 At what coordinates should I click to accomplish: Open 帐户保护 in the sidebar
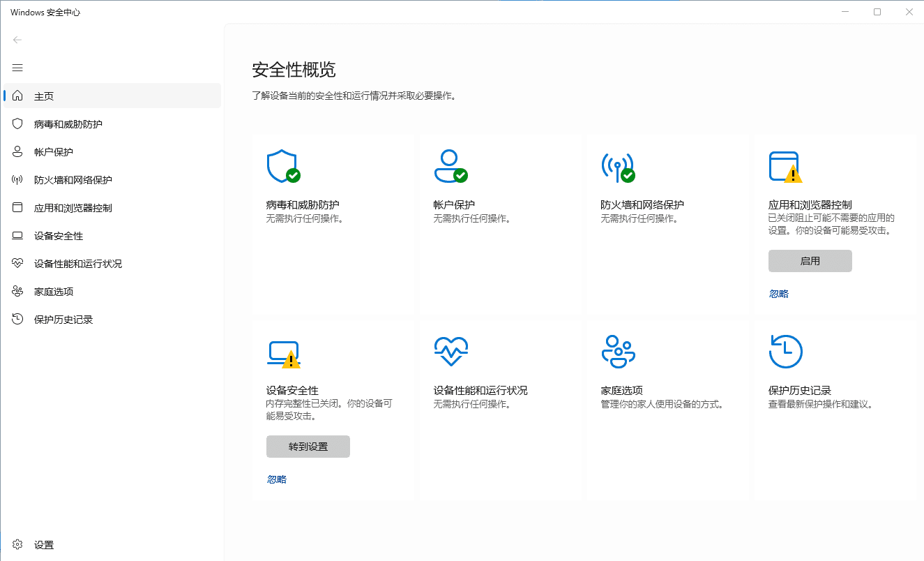click(x=112, y=151)
